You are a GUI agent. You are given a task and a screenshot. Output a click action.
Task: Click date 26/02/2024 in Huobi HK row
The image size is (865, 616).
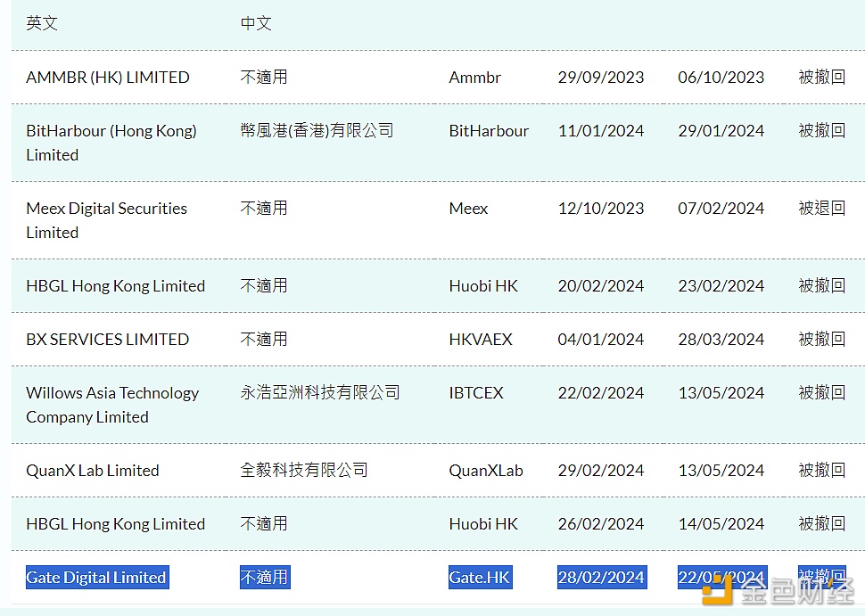[601, 524]
